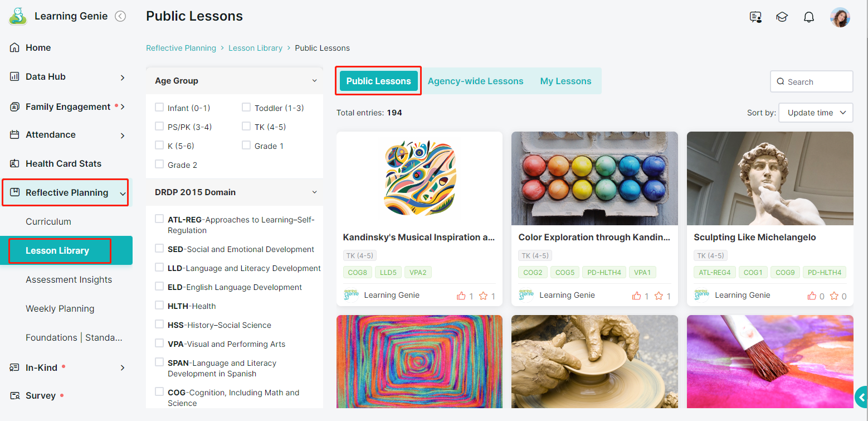
Task: Click the In-Kind sidebar icon
Action: 15,367
